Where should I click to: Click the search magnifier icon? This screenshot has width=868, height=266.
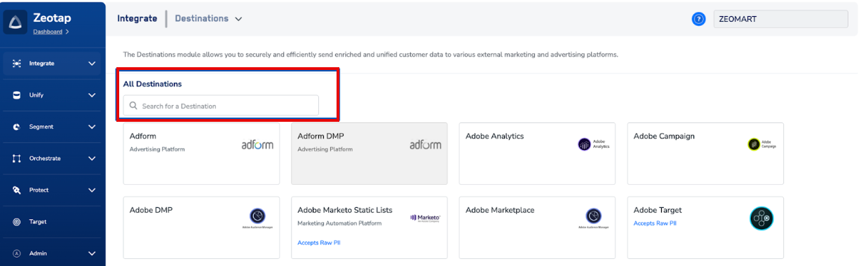(x=133, y=106)
